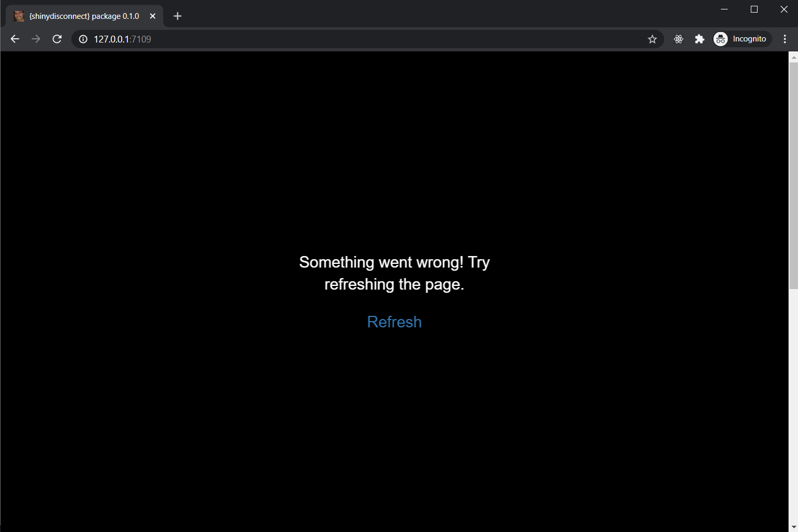The width and height of the screenshot is (798, 532).
Task: Open the Chrome three-dot menu
Action: (x=785, y=39)
